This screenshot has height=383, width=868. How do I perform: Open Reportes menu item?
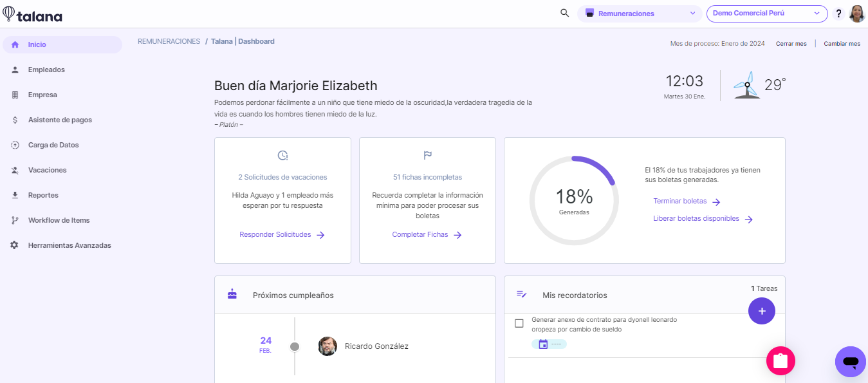62,195
